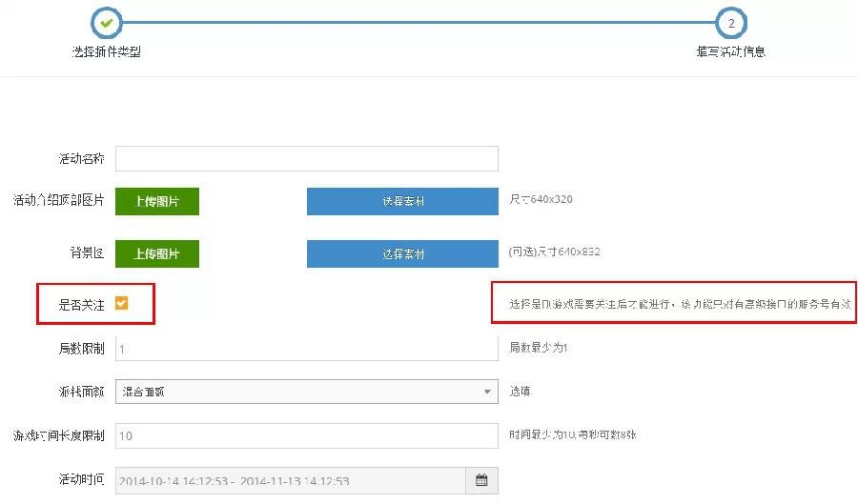
Task: Click 选择素材 for 背景图
Action: (402, 253)
